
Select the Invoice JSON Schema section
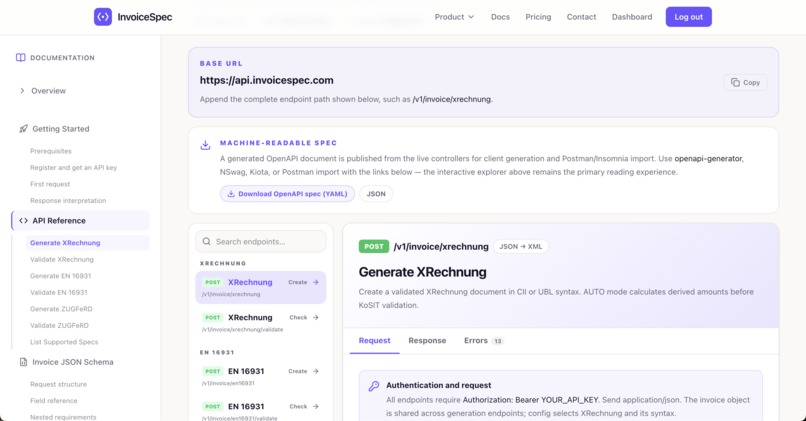pos(72,362)
